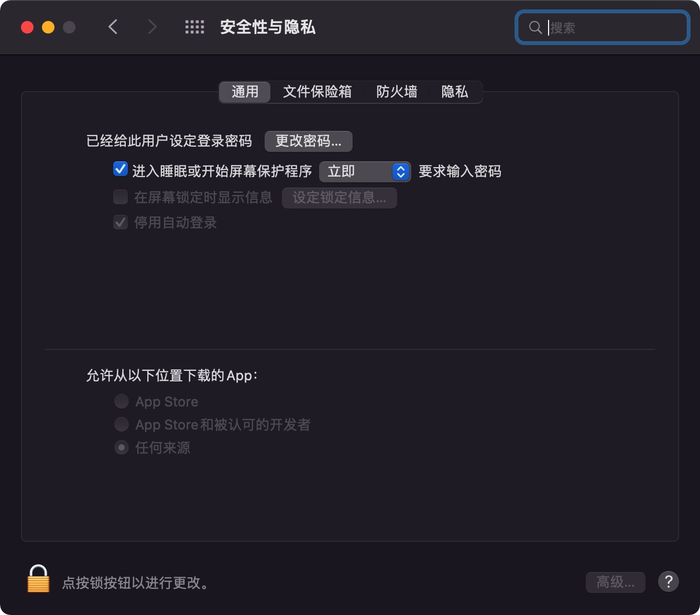Image resolution: width=700 pixels, height=615 pixels.
Task: Go forward with the right chevron
Action: click(152, 27)
